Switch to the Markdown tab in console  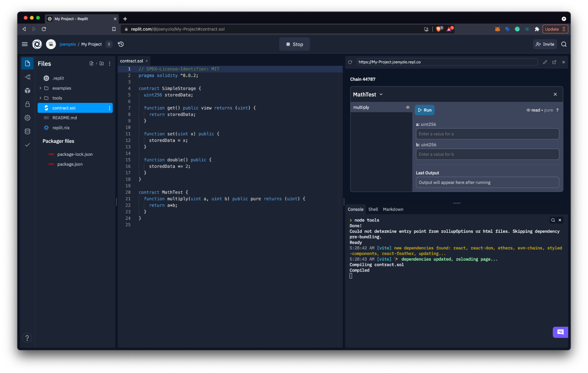click(x=393, y=209)
